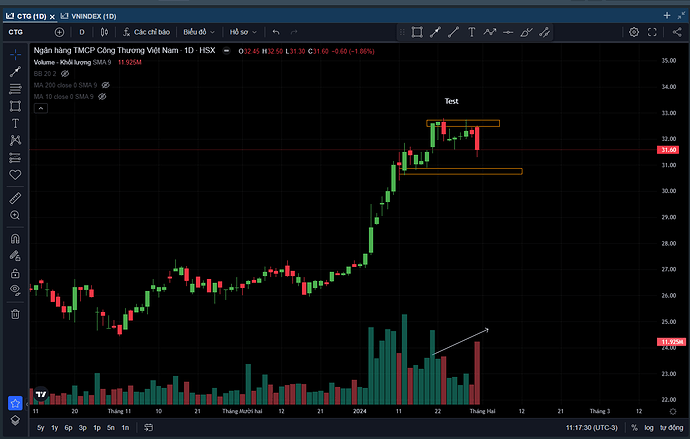Click the round flag button beside the HSX title
This screenshot has height=439, width=690.
(226, 51)
